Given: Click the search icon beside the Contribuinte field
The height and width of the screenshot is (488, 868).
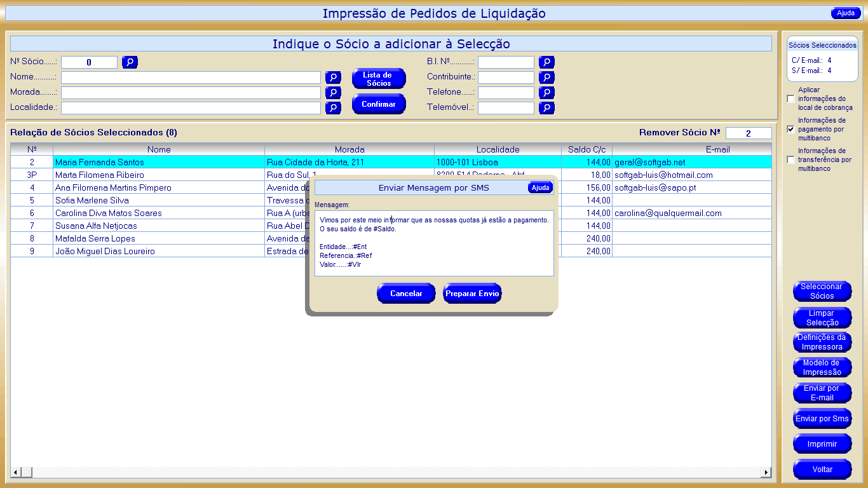Looking at the screenshot, I should [x=546, y=78].
